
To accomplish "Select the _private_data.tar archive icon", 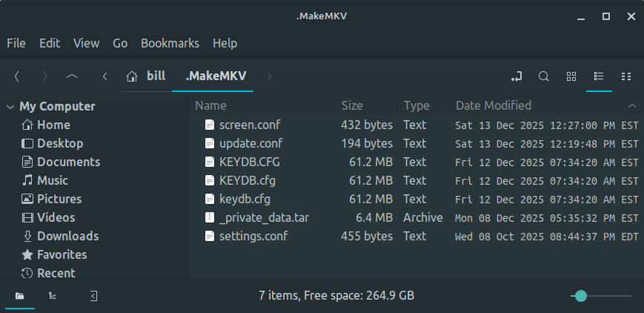I will tap(210, 217).
